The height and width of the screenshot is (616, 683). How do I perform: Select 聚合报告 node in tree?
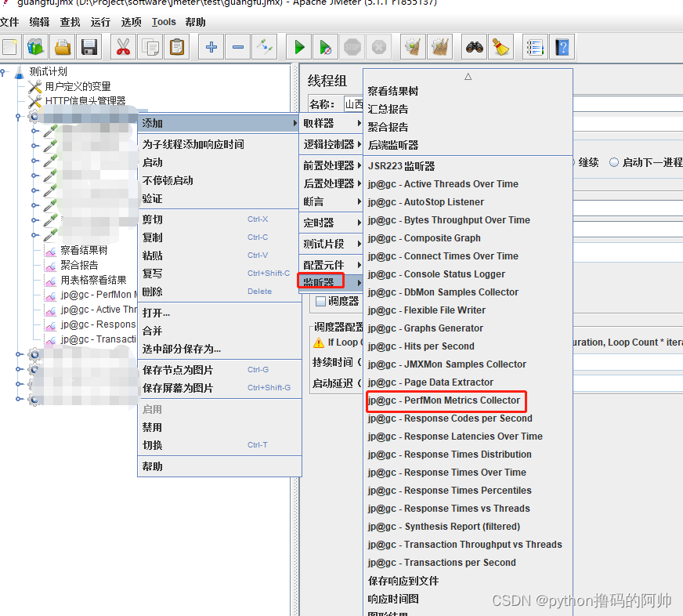[x=79, y=265]
